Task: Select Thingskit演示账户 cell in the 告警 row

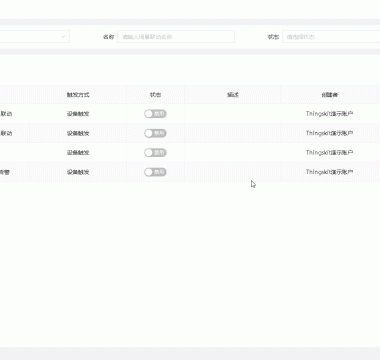Action: coord(329,172)
